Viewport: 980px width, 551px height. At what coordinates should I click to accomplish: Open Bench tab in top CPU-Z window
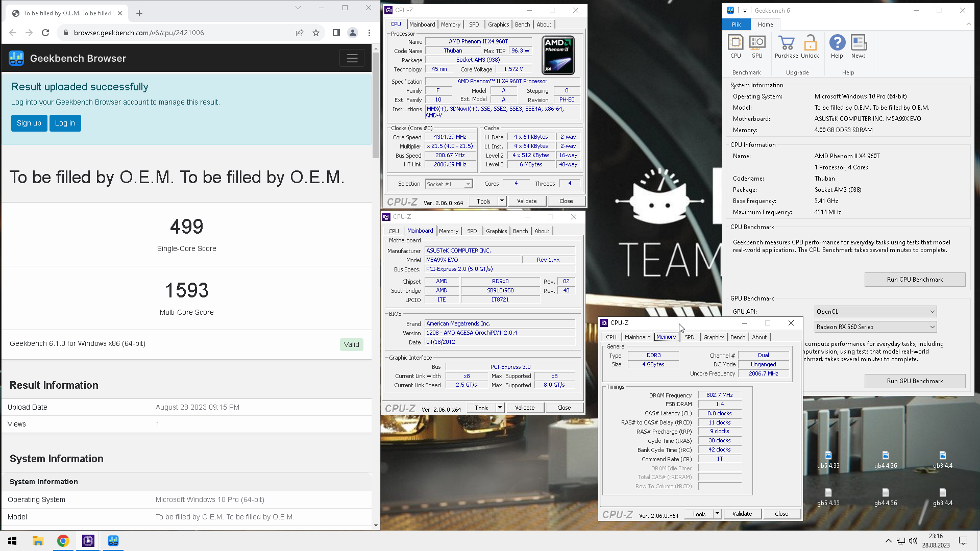coord(522,24)
